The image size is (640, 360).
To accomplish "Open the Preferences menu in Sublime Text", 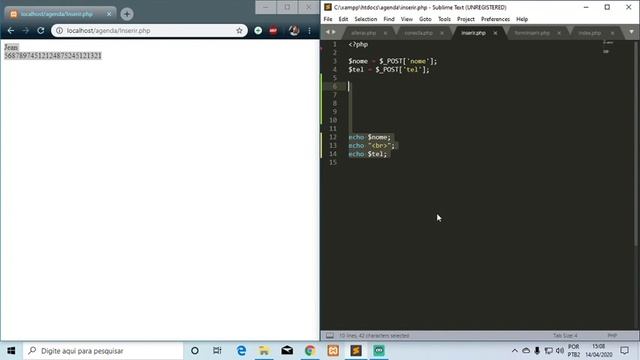I will point(495,19).
